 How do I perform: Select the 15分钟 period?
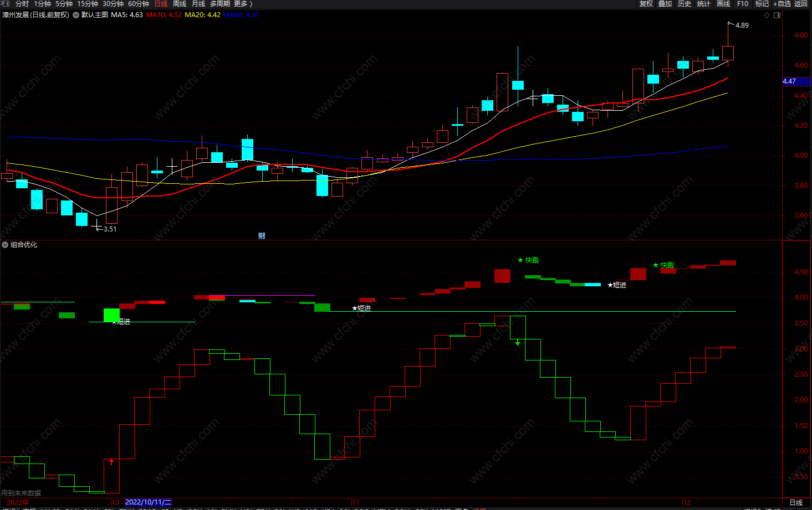[x=88, y=4]
